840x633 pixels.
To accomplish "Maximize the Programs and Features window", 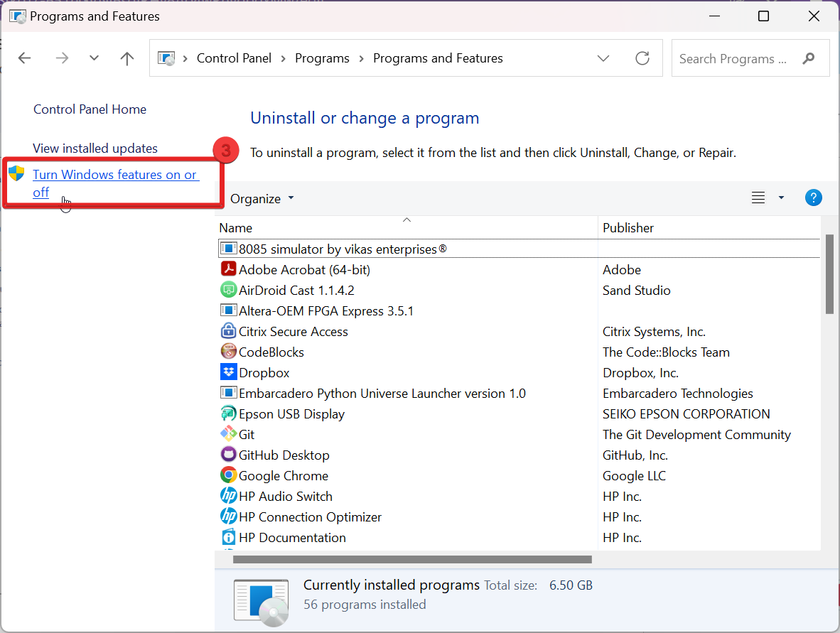I will click(763, 16).
